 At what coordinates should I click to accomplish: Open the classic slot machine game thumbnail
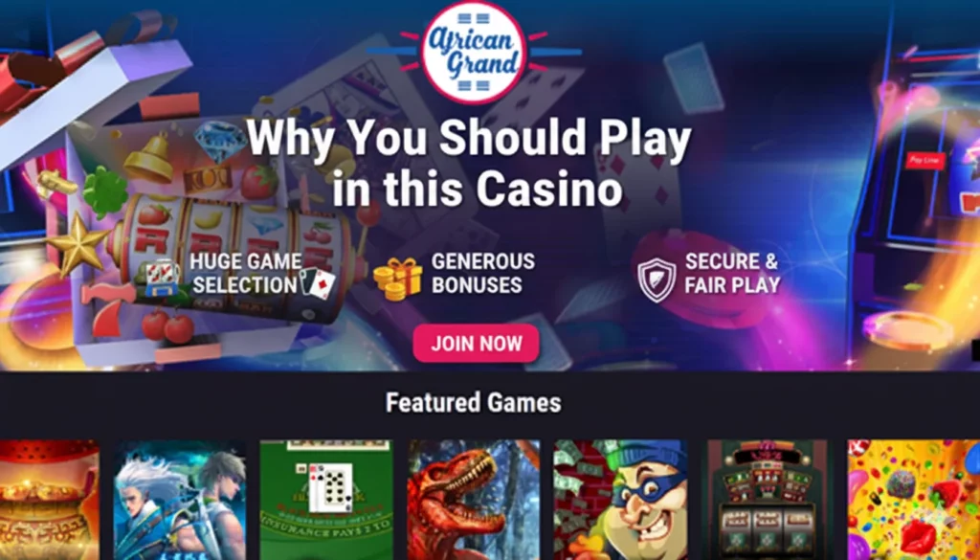pos(768,500)
